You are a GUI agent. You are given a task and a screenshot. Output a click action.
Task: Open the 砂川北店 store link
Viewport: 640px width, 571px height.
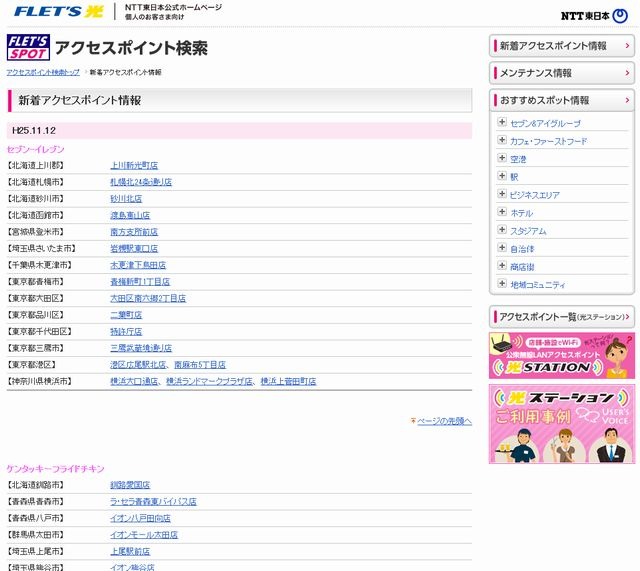126,199
